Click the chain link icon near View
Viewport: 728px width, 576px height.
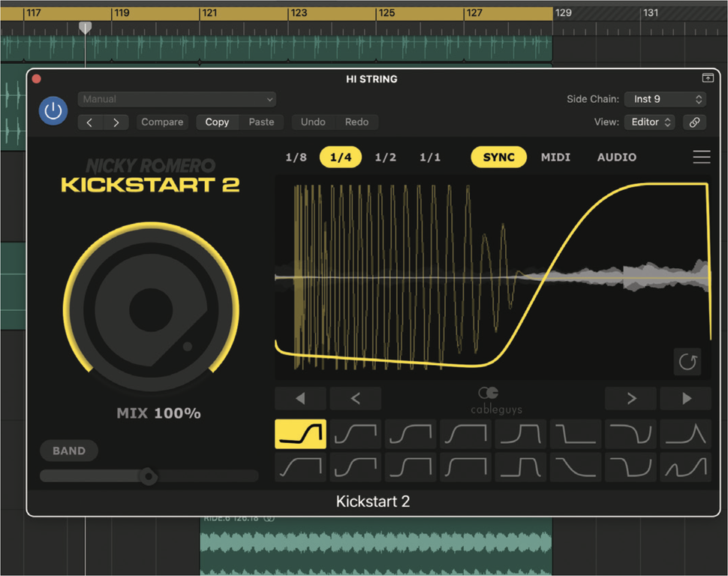pyautogui.click(x=694, y=122)
